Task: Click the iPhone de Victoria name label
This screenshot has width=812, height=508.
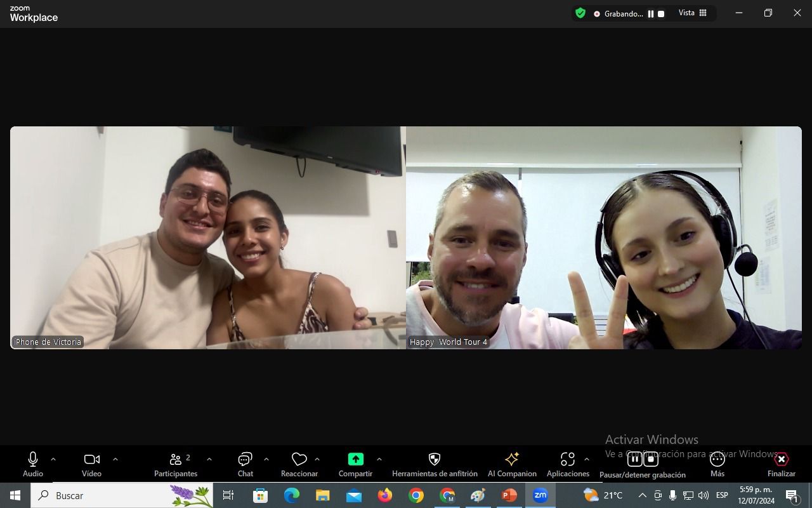Action: coord(48,342)
